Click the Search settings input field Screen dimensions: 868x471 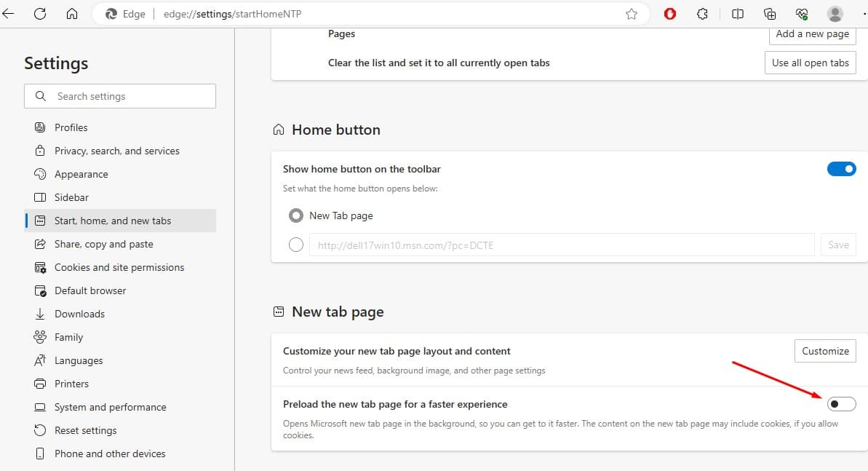pyautogui.click(x=120, y=96)
